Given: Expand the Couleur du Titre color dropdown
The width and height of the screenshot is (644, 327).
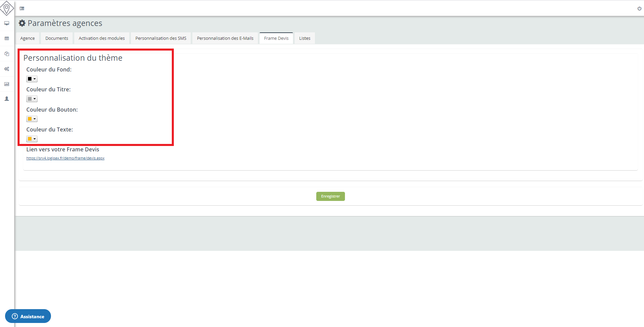Looking at the screenshot, I should click(x=32, y=99).
